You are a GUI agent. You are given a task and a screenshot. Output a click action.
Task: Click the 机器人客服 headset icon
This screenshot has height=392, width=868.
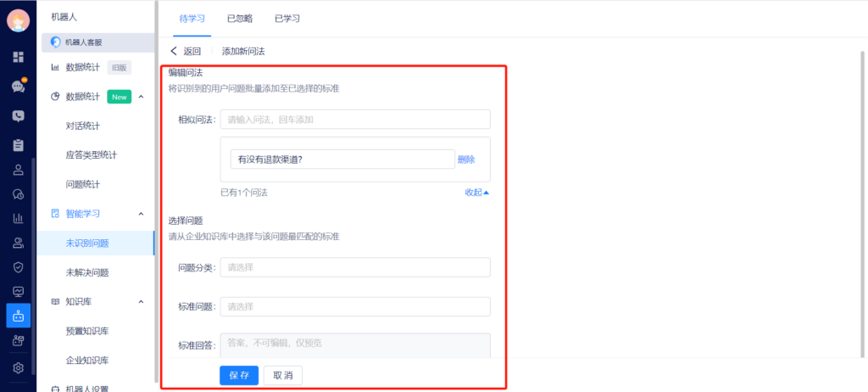pyautogui.click(x=55, y=42)
